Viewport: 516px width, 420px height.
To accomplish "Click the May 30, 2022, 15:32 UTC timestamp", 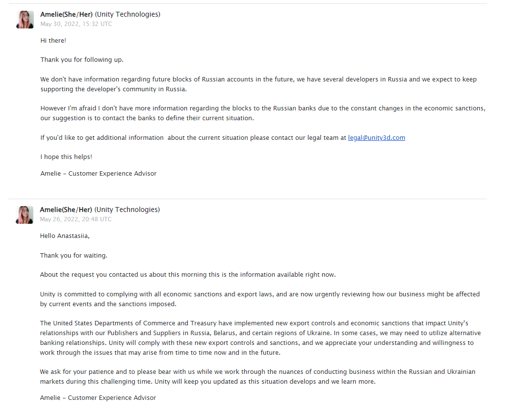I will (77, 24).
